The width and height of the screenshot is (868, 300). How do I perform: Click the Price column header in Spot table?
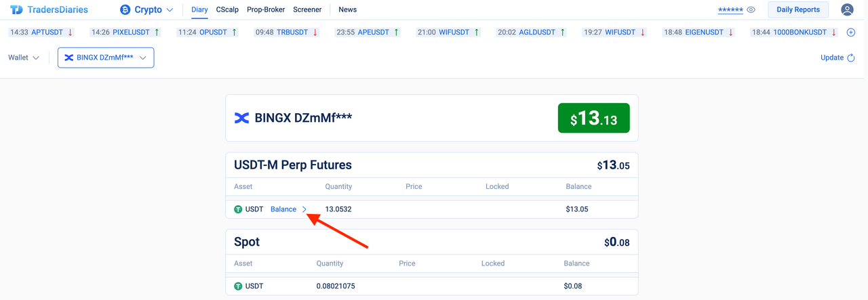407,263
